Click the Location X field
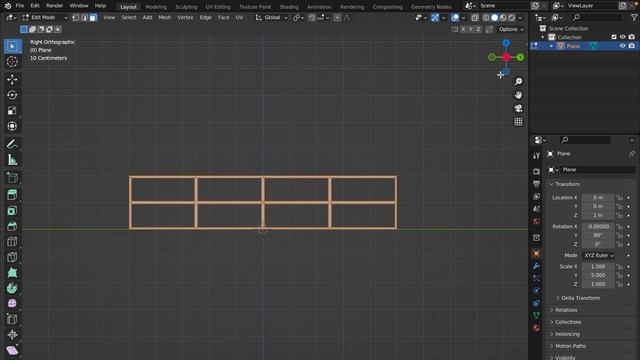Viewport: 640px width, 360px height. pyautogui.click(x=598, y=198)
